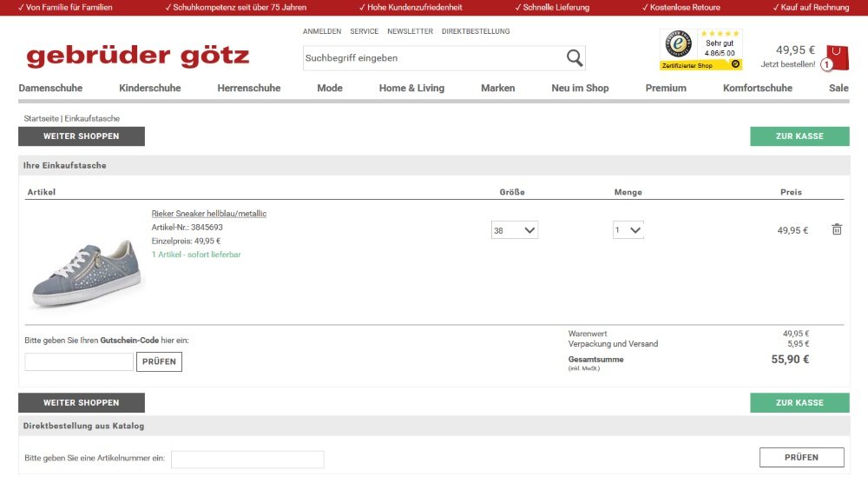
Task: Click the Startseite breadcrumb link
Action: (x=41, y=119)
